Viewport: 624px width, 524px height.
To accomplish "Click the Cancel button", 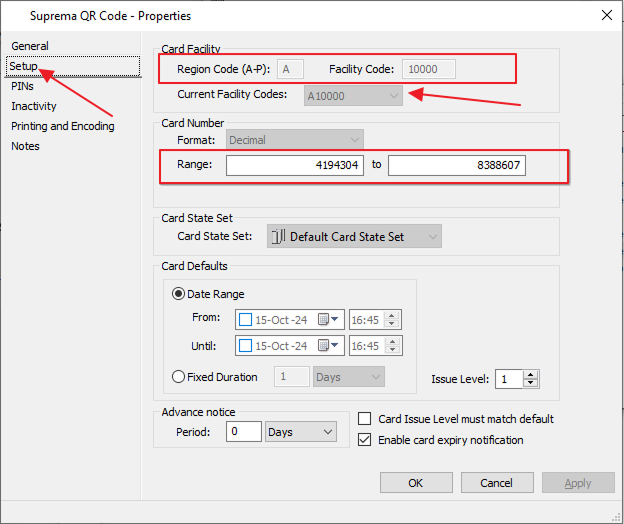I will (x=496, y=483).
